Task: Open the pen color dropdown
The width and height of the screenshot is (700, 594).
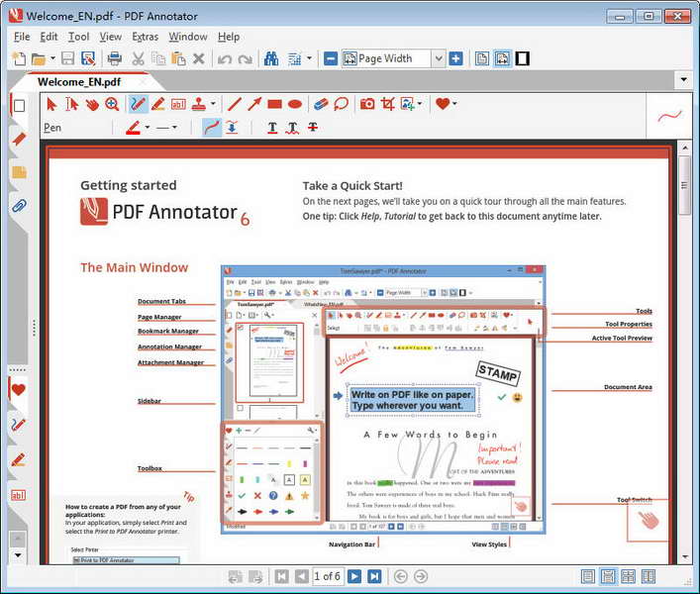Action: click(x=148, y=127)
